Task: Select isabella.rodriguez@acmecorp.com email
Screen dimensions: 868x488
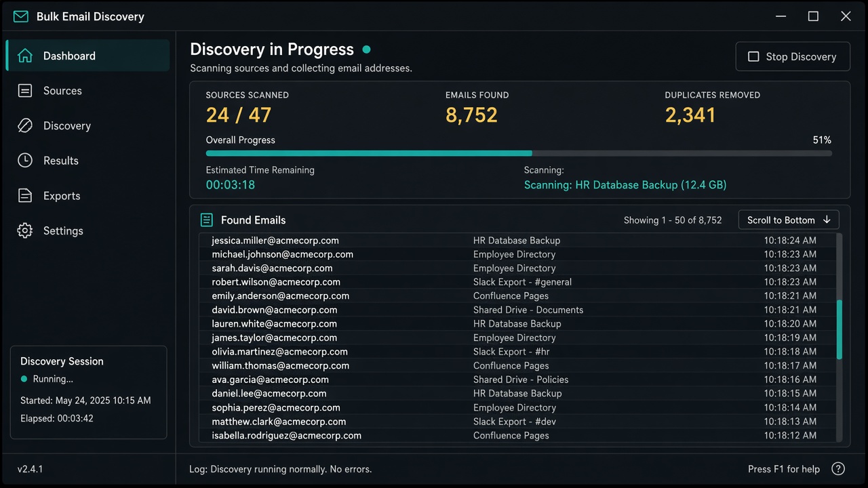Action: point(286,436)
